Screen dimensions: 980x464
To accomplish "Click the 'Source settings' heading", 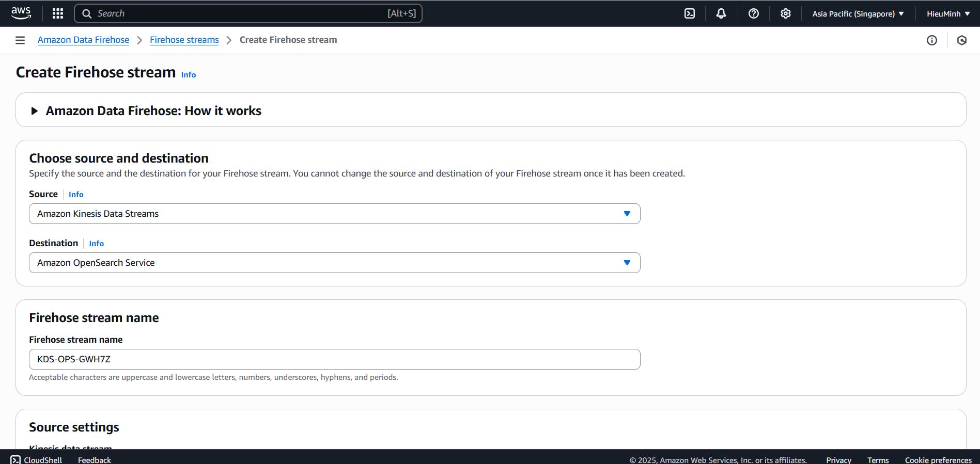I will click(74, 427).
